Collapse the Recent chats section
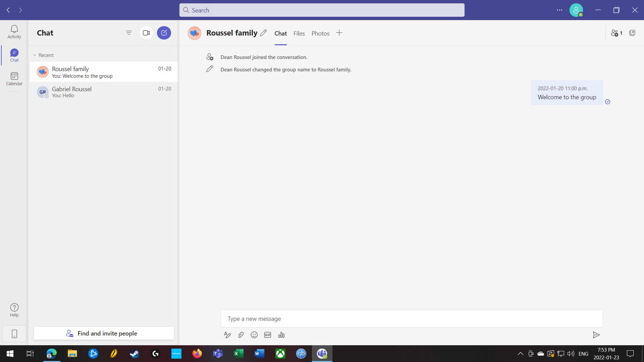Screen dimensions: 644x362 coord(35,55)
